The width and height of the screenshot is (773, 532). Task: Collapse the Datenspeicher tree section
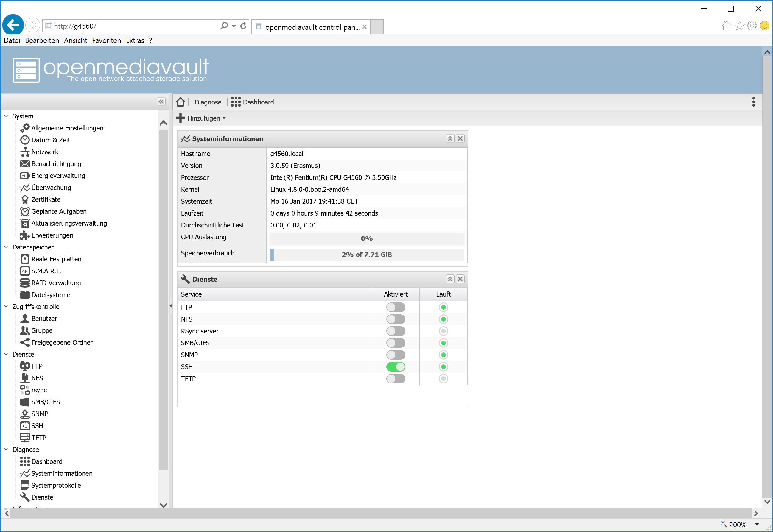(6, 247)
